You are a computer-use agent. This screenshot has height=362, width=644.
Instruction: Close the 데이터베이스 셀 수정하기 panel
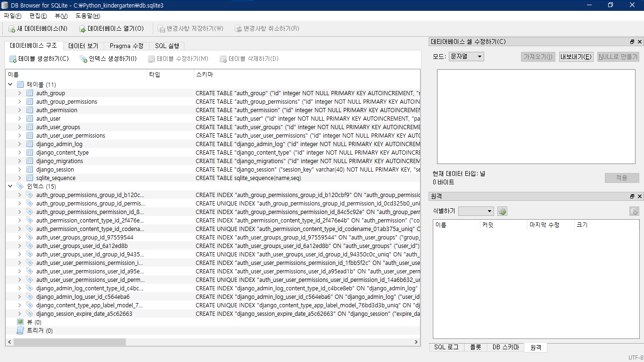(x=640, y=42)
